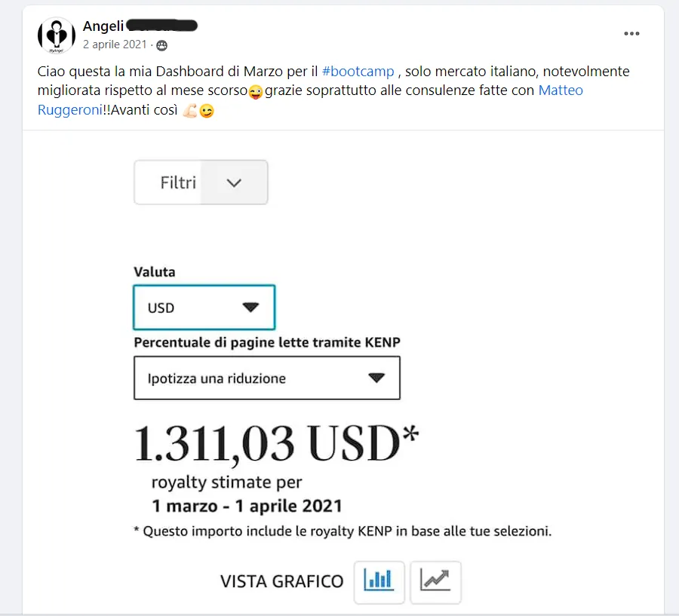Click the public audience globe icon
Screen dimensions: 679x616
click(x=161, y=45)
